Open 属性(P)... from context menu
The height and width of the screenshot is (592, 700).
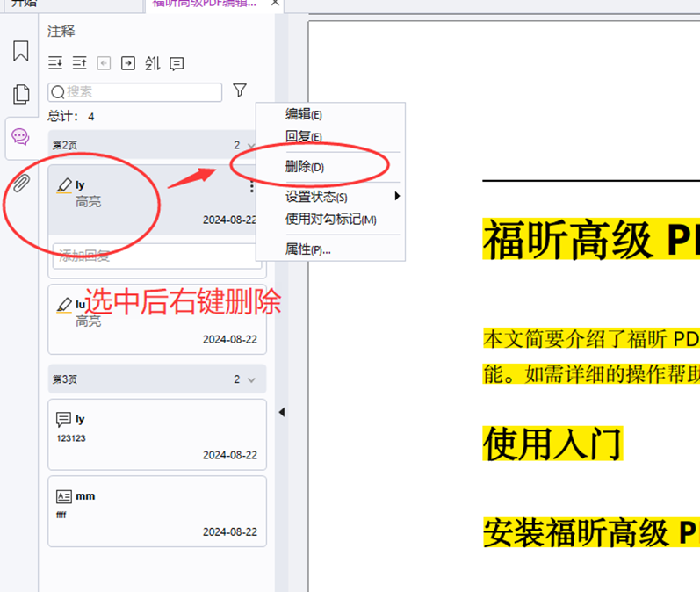click(x=330, y=249)
